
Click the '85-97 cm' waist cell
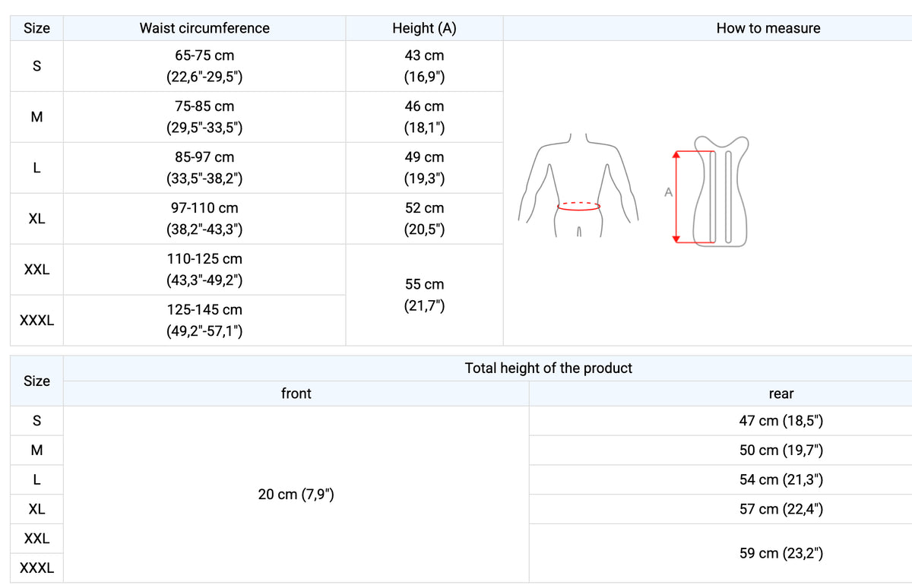pyautogui.click(x=204, y=157)
